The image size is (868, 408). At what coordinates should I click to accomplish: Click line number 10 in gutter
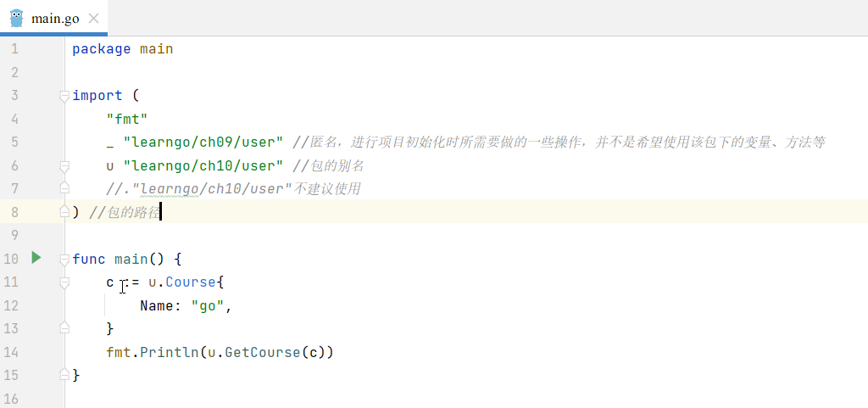[x=10, y=259]
